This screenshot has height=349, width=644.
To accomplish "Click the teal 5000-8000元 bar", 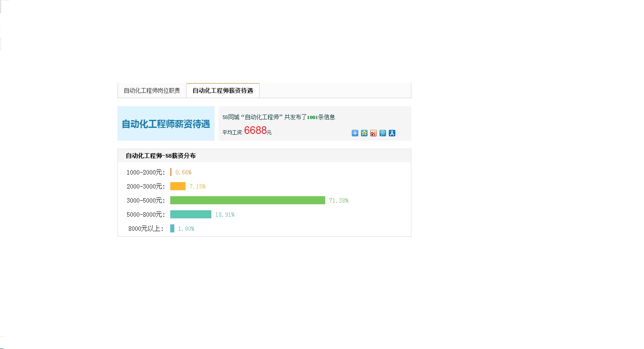I will tap(190, 214).
